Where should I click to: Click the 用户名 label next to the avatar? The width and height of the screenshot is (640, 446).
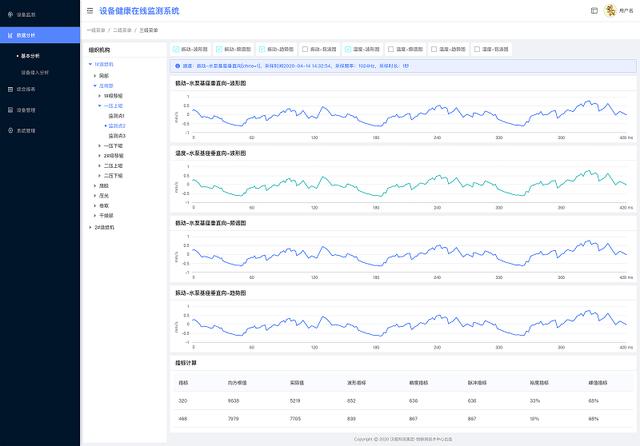[626, 11]
